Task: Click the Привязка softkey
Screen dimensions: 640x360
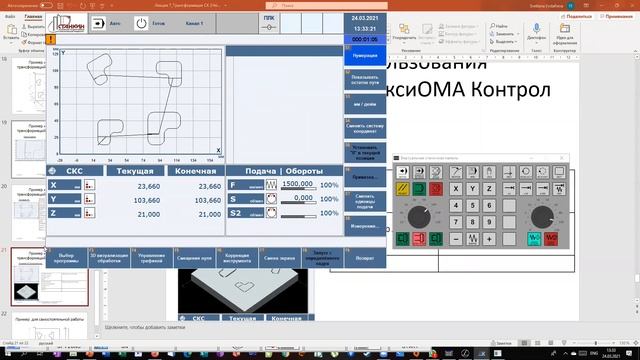Action: pos(365,177)
